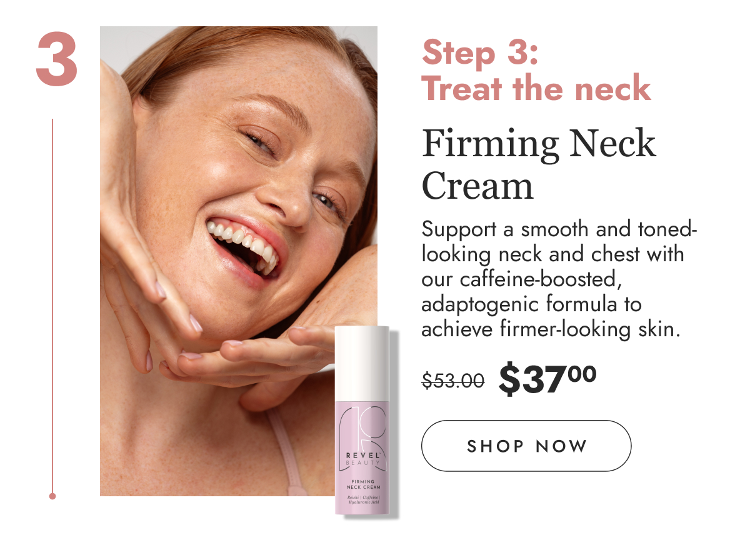The image size is (750, 560).
Task: Open the smiling woman's photo
Action: click(239, 261)
